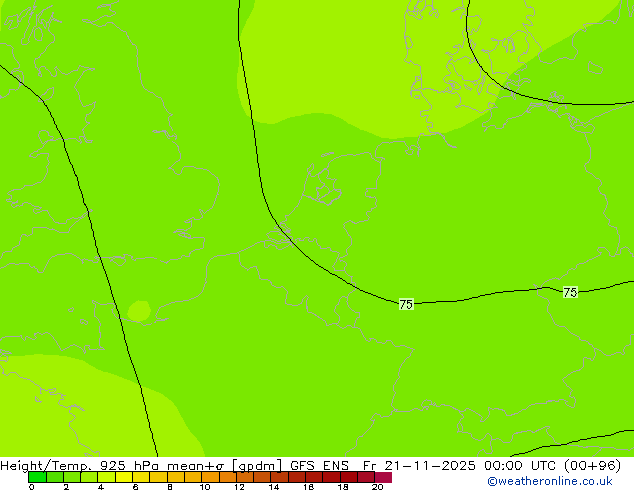634x490 pixels.
Task: Click the right-hand 75 contour label
Action: click(x=570, y=292)
